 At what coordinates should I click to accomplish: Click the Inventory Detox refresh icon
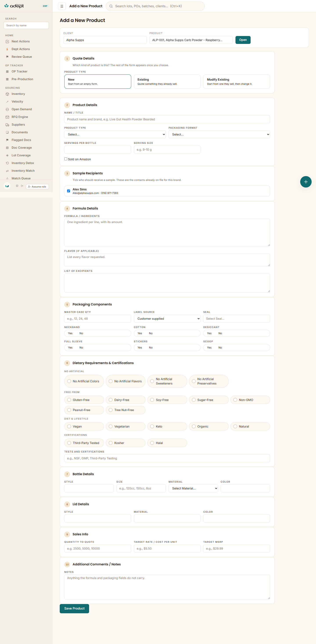pyautogui.click(x=7, y=163)
